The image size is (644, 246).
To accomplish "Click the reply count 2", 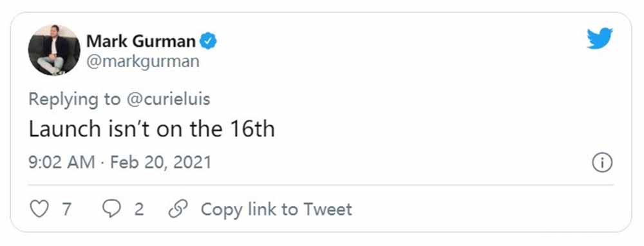I will pyautogui.click(x=139, y=210).
